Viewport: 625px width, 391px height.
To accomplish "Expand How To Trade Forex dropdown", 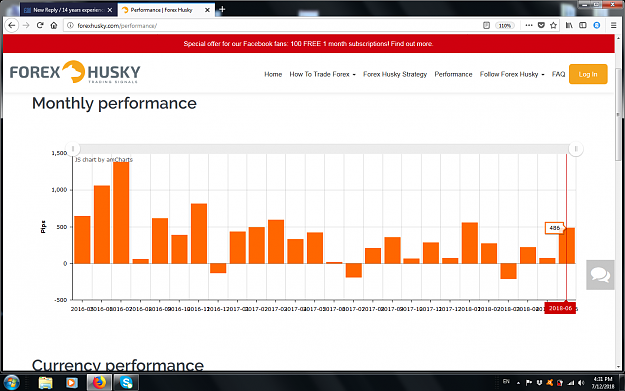I will coord(322,74).
